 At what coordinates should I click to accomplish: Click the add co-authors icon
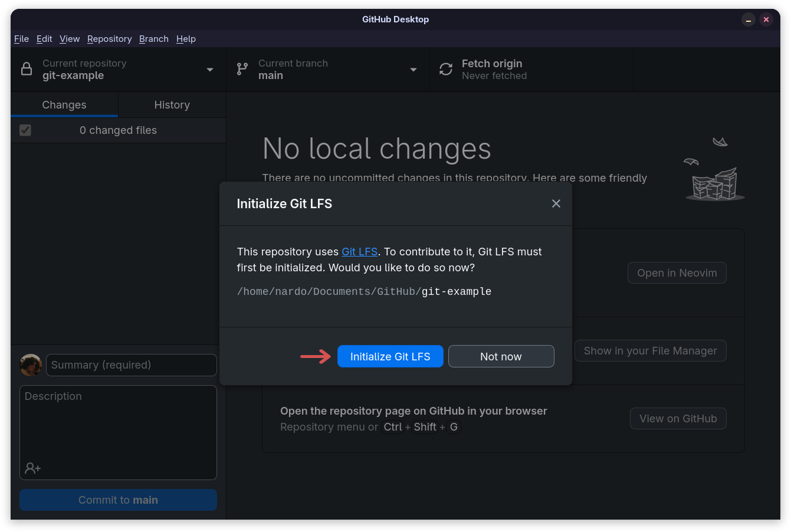click(33, 468)
